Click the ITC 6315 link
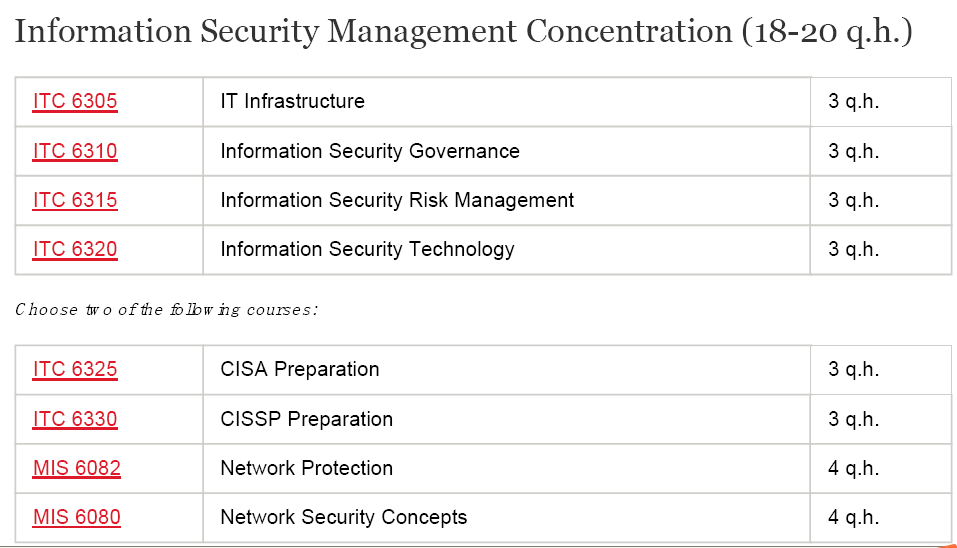 [75, 200]
